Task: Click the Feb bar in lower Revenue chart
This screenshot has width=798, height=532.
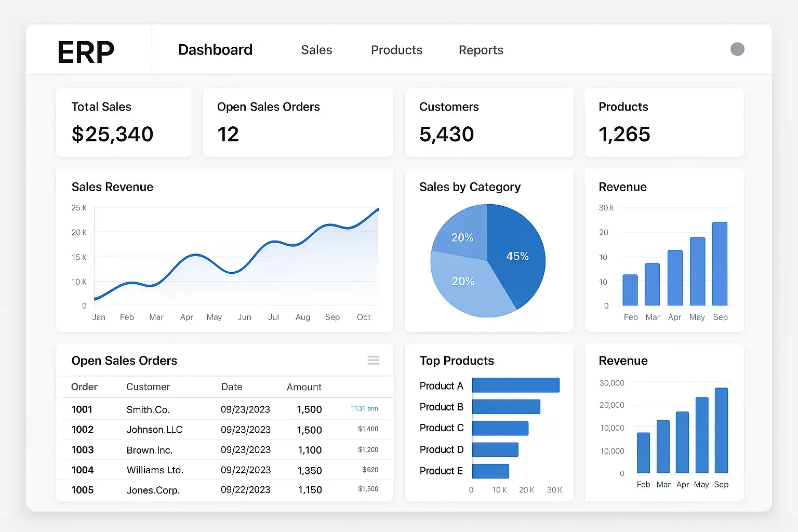Action: [x=643, y=453]
